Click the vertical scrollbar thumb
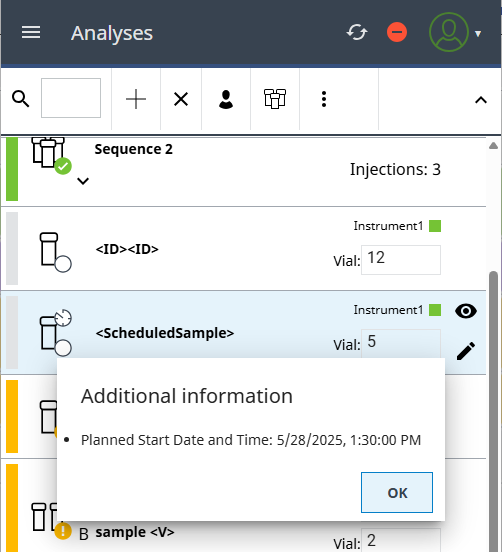The height and width of the screenshot is (552, 502). tap(494, 411)
